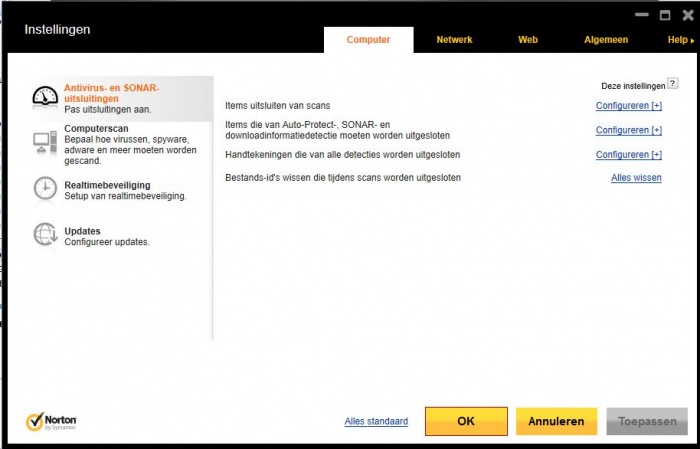Image resolution: width=700 pixels, height=449 pixels.
Task: Open help question mark next to Deze instellingen
Action: pyautogui.click(x=672, y=83)
